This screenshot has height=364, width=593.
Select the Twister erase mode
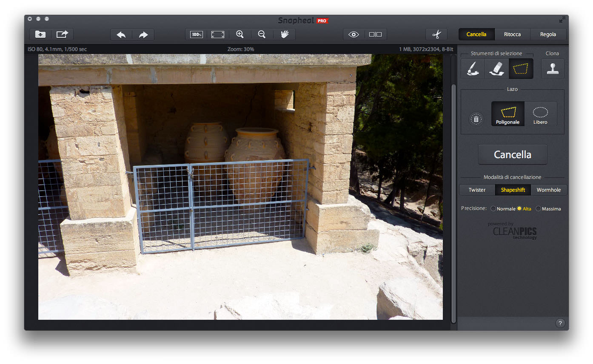pos(477,190)
